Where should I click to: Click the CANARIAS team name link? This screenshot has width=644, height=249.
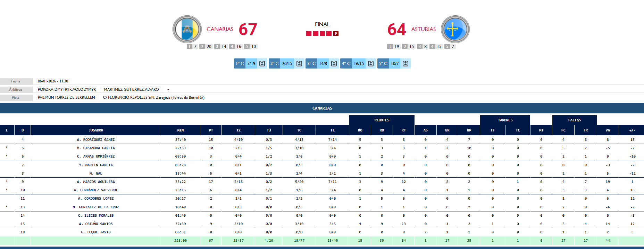(220, 29)
